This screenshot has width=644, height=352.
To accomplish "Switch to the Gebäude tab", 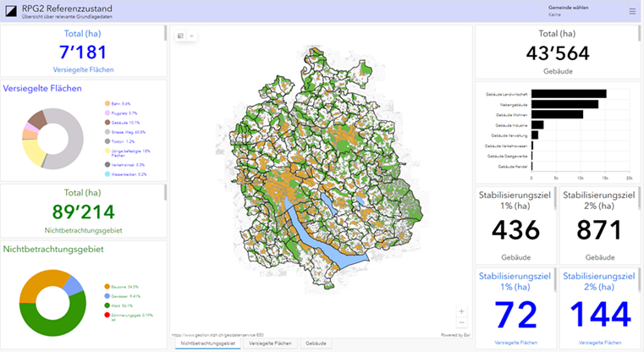I will (316, 344).
